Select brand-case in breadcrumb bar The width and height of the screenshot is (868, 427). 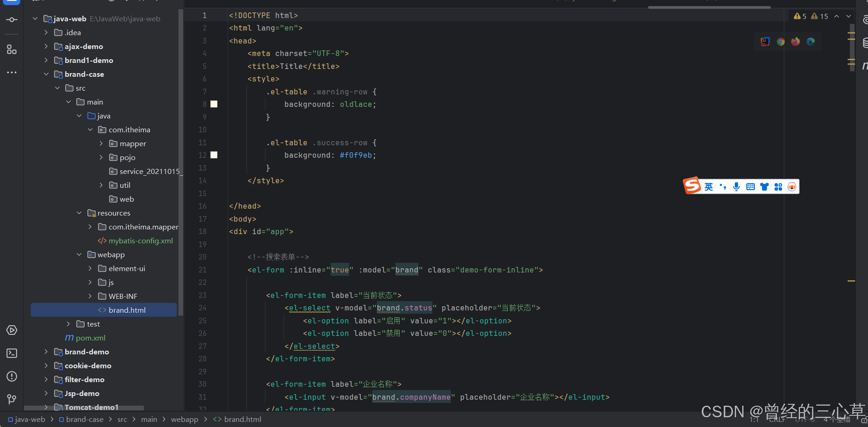(x=81, y=419)
